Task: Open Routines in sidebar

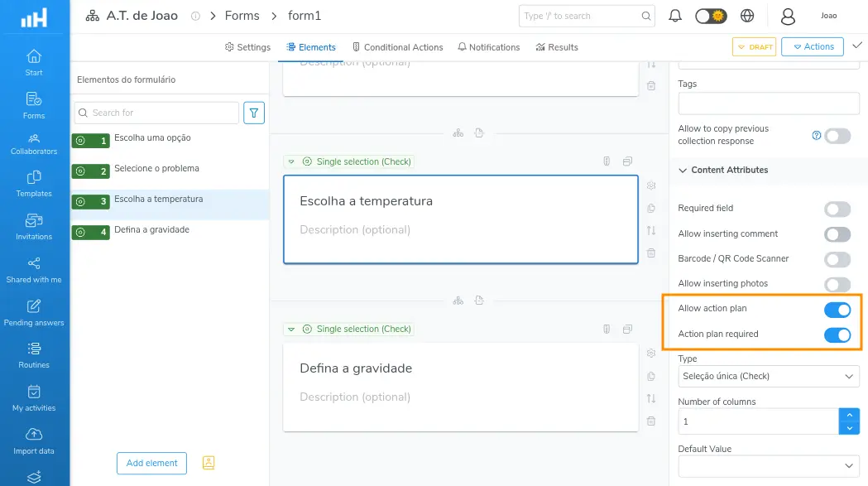Action: pyautogui.click(x=34, y=356)
